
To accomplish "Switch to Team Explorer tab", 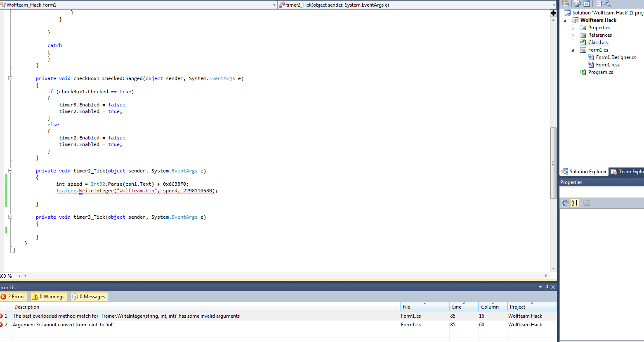I will pos(627,172).
